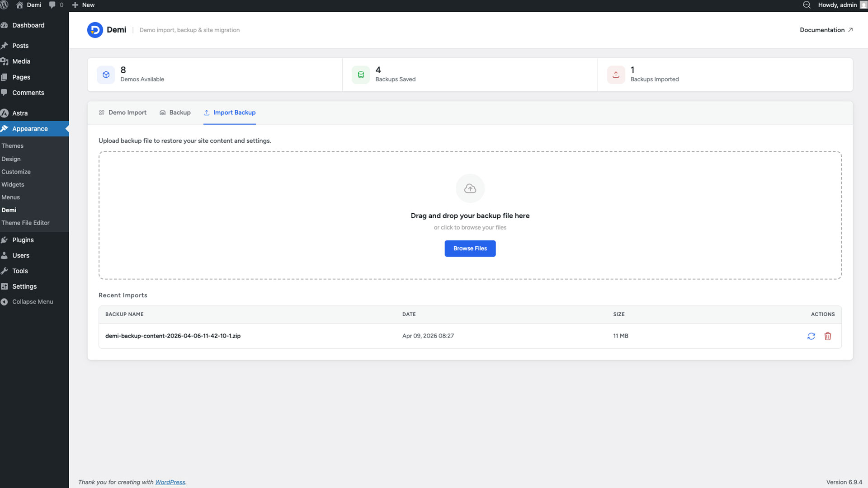Screen dimensions: 868x488
Task: Open the + New menu
Action: [83, 5]
